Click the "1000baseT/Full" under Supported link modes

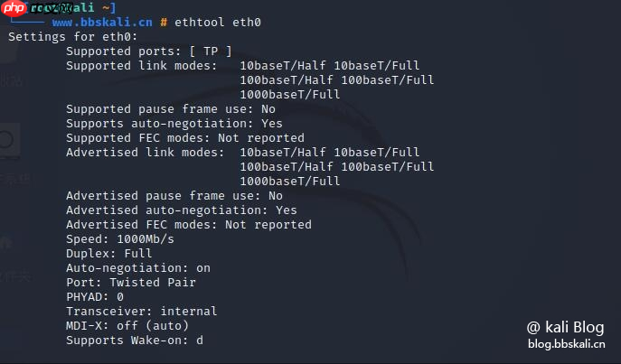tap(290, 94)
